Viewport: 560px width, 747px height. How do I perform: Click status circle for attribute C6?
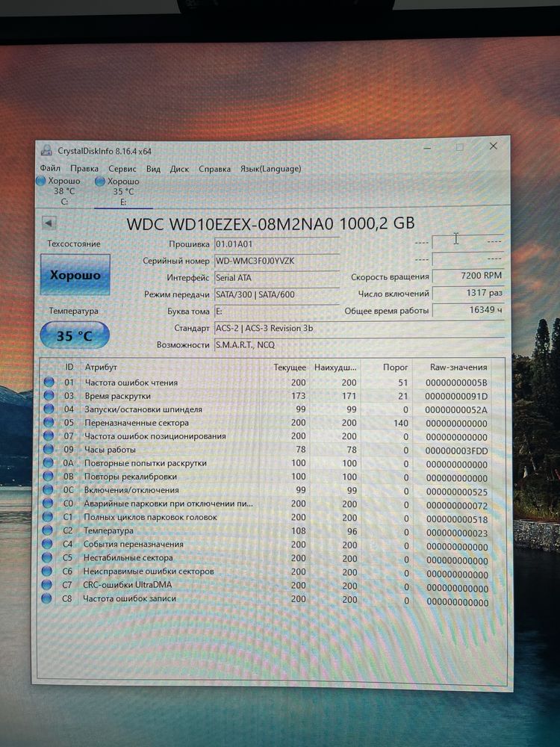(46, 571)
